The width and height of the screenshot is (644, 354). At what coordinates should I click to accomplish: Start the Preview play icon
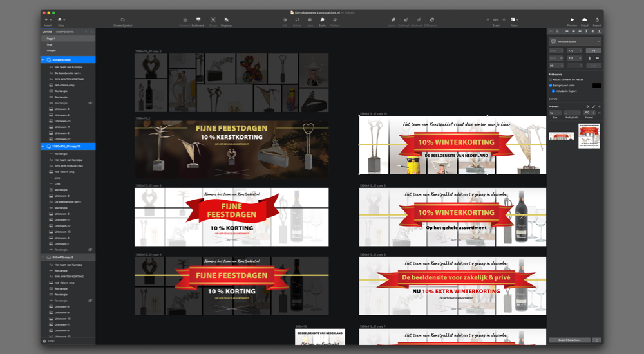click(572, 20)
